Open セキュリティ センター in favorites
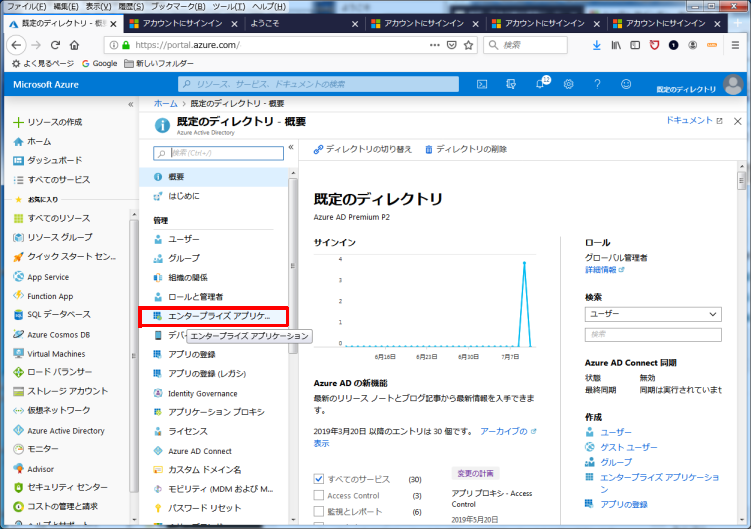751x529 pixels. click(x=61, y=487)
